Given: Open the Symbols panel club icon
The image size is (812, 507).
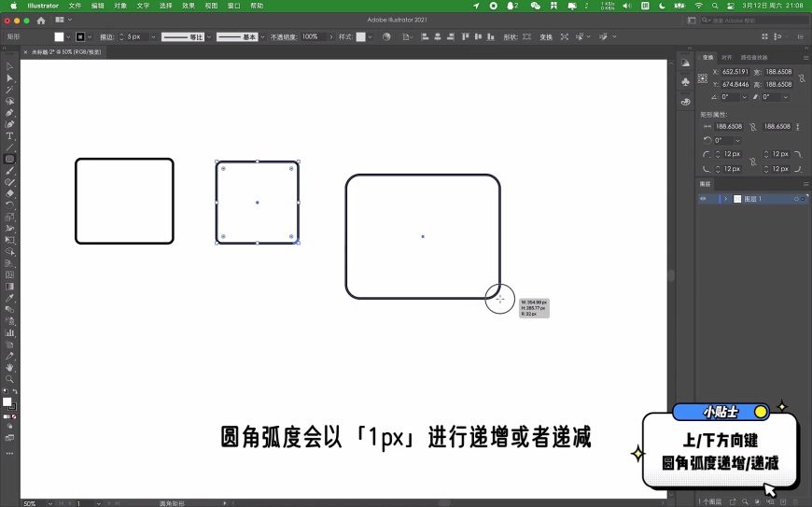Looking at the screenshot, I should click(686, 82).
